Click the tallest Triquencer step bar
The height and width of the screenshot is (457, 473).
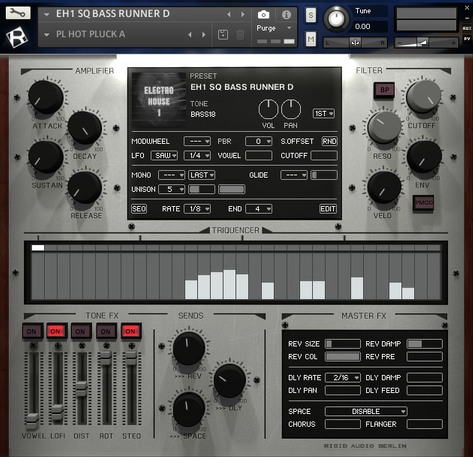[229, 284]
